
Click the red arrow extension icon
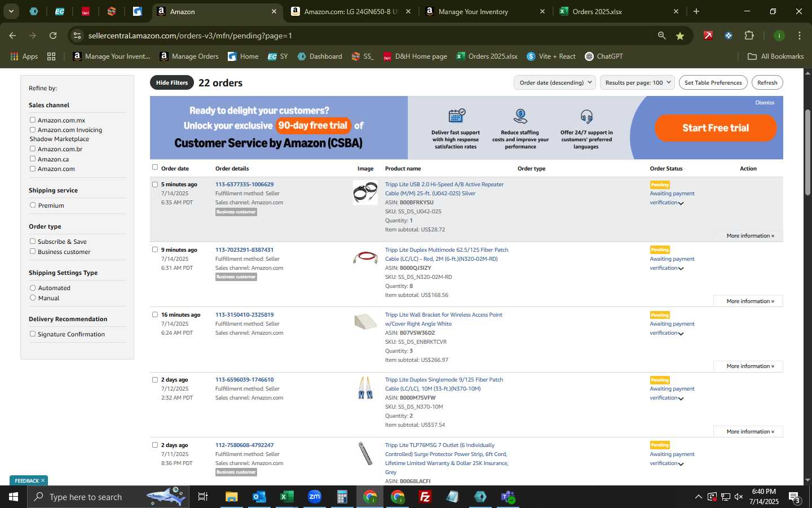click(x=708, y=36)
